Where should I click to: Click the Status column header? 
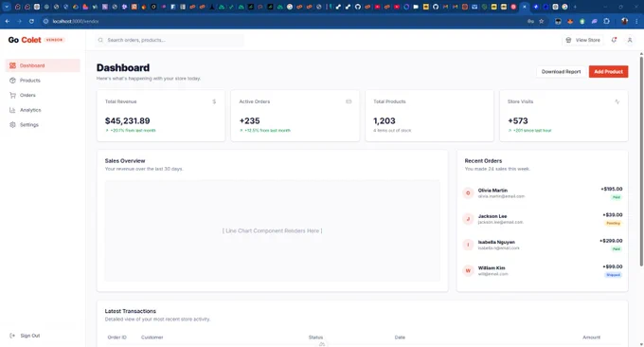pos(315,338)
